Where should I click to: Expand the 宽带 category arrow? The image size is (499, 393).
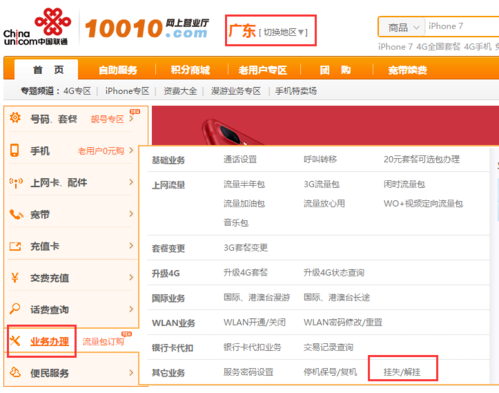click(x=131, y=214)
